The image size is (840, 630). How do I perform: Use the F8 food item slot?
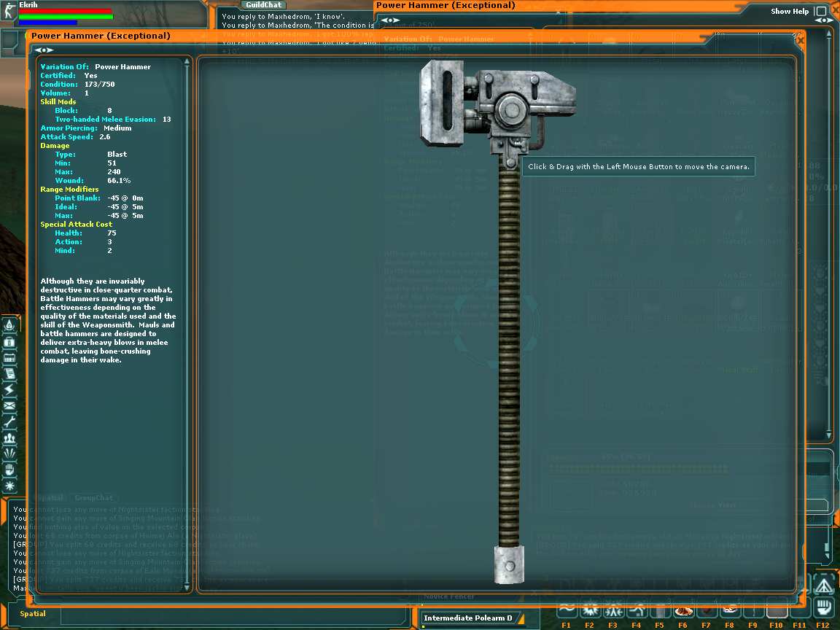pyautogui.click(x=730, y=610)
